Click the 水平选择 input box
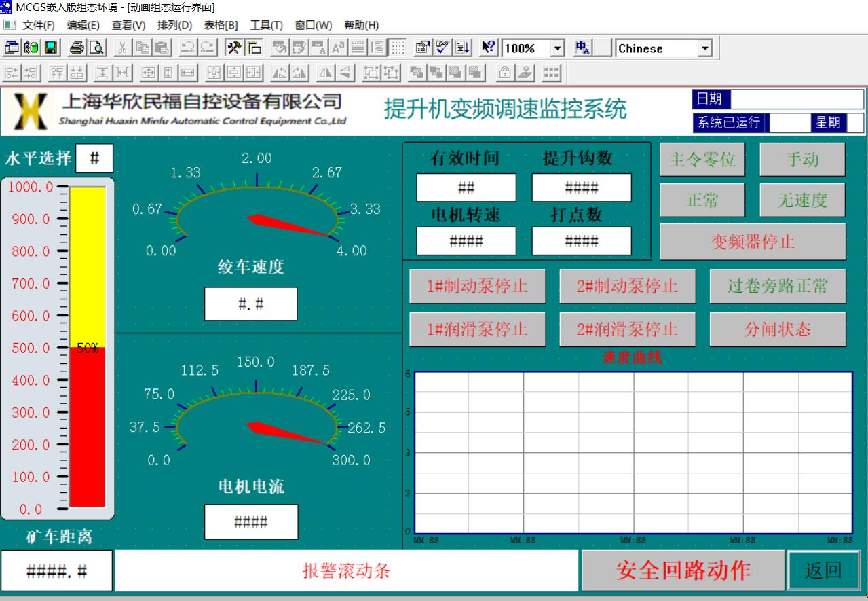868x601 pixels. (x=94, y=159)
